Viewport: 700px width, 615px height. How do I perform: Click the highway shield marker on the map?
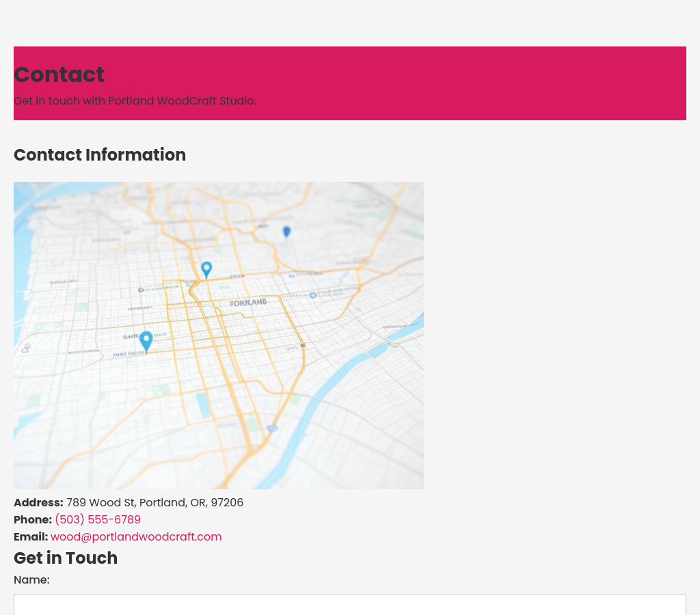pos(272,428)
